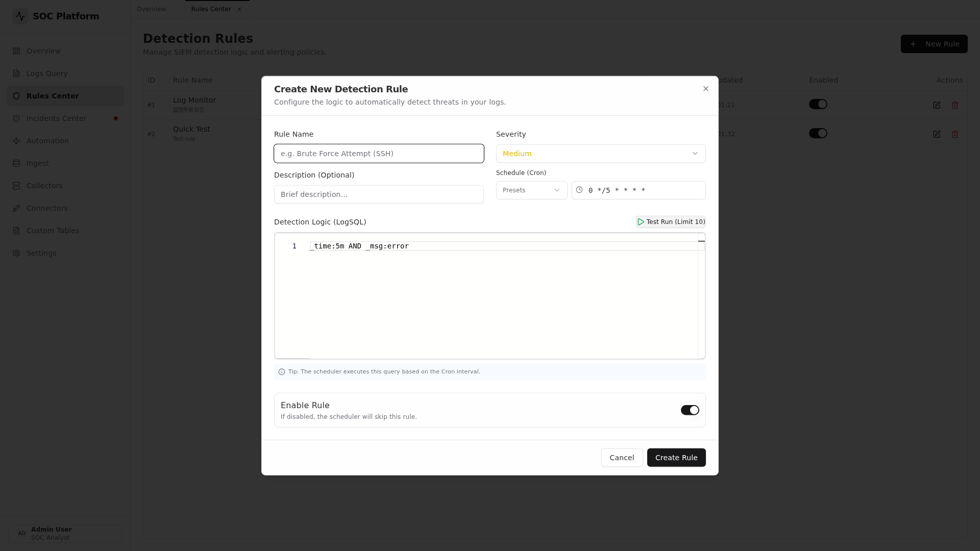Click the Automation lightning icon
980x551 pixels.
16,141
